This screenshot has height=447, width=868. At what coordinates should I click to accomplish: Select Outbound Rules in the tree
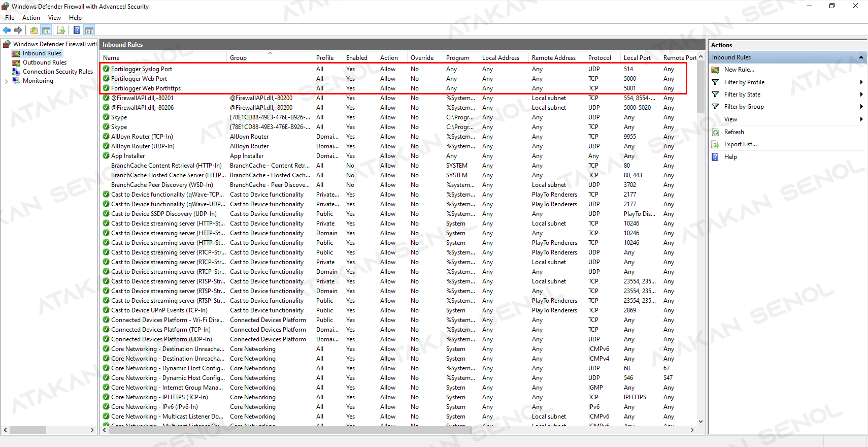(x=45, y=62)
